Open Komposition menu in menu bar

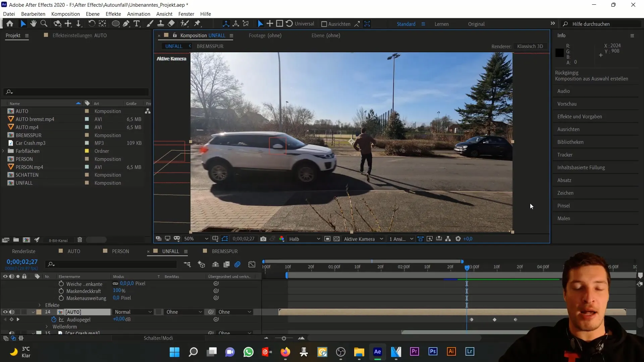pos(65,14)
